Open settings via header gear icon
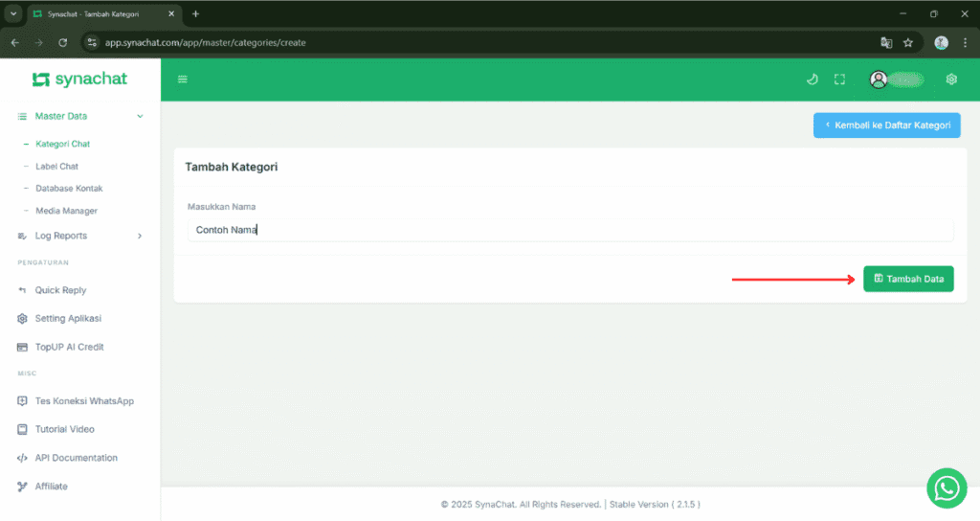Viewport: 980px width, 521px height. [x=951, y=79]
